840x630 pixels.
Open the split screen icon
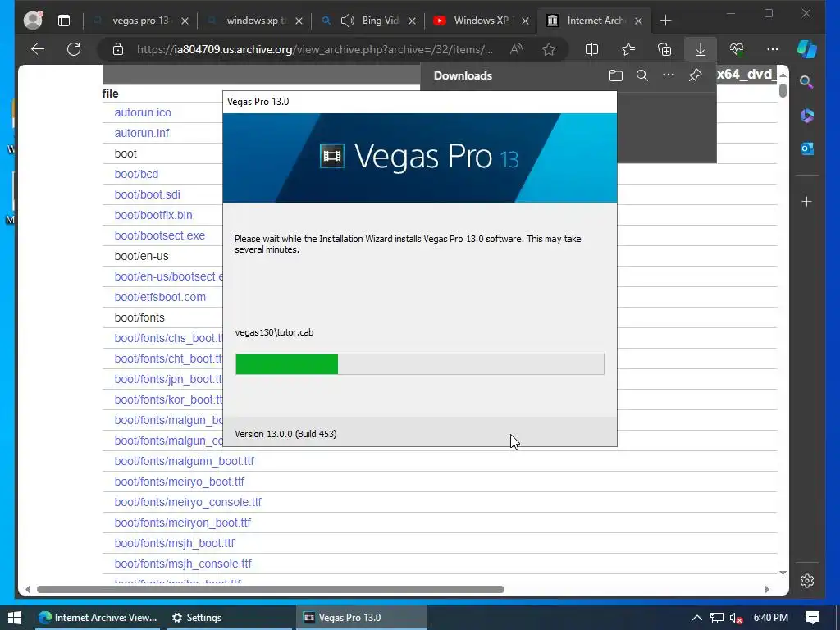click(592, 49)
